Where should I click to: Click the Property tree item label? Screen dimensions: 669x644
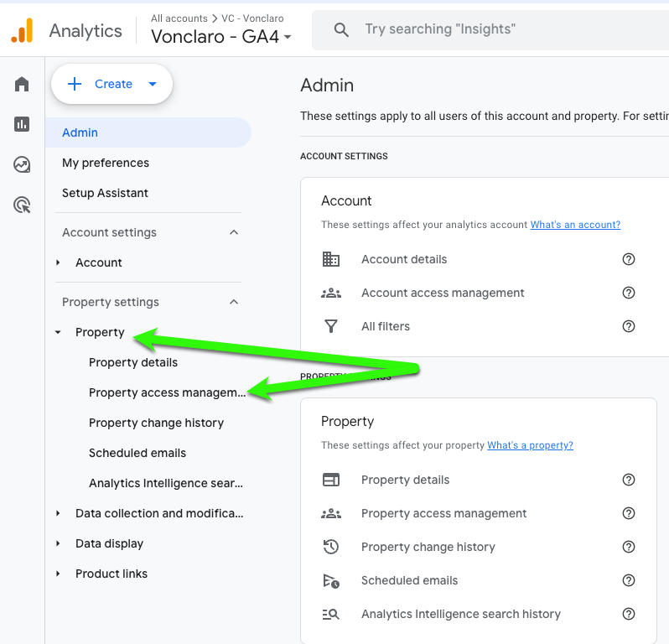coord(100,332)
